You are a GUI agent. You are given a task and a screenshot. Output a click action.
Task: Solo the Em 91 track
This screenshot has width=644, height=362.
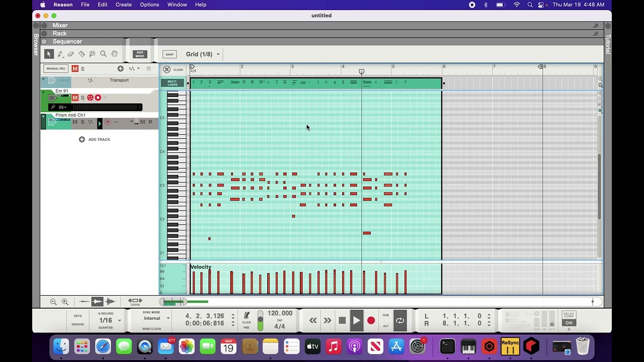point(83,98)
